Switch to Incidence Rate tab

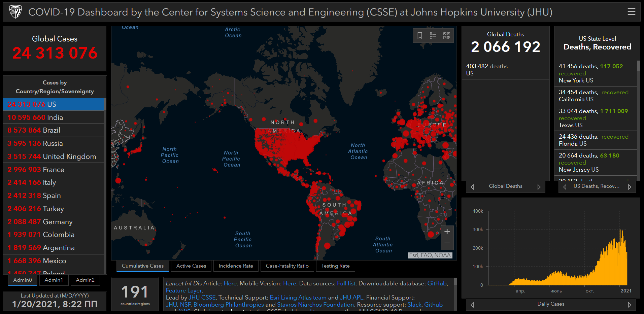(x=236, y=266)
